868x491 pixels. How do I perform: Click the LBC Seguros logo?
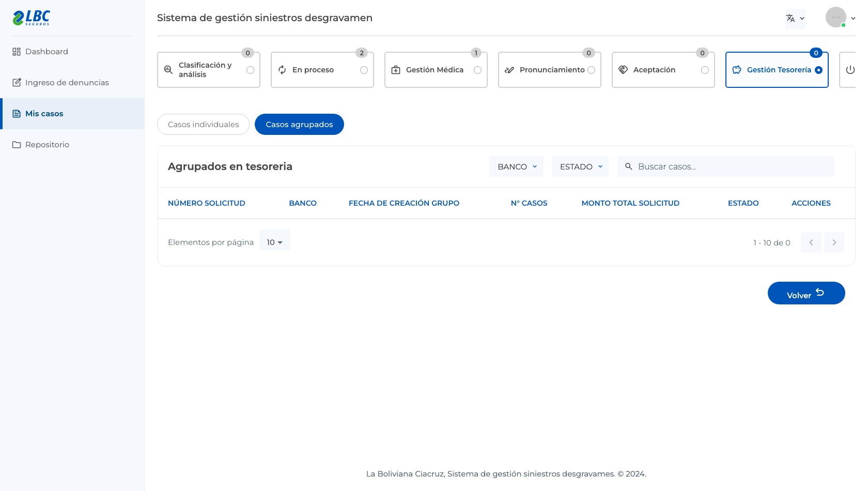tap(32, 18)
